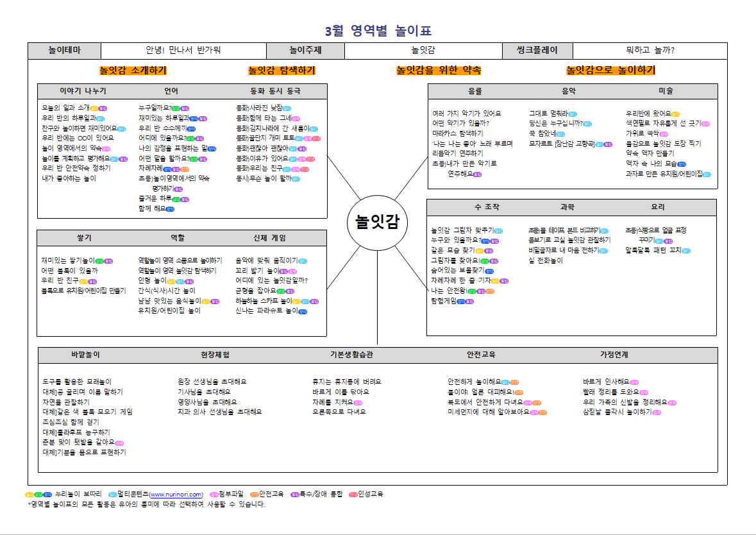Click the orange heading '놀잇감 탐색하기'
Viewport: 756px width, 535px height.
click(281, 71)
